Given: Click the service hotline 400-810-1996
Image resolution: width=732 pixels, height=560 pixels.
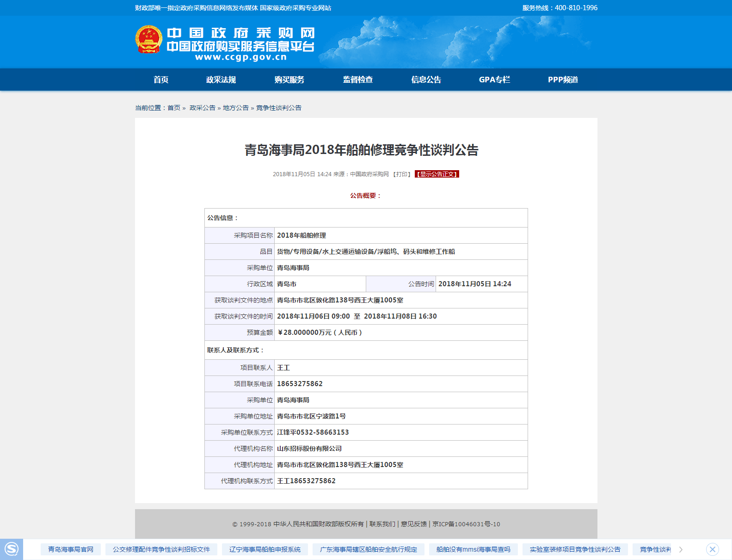Looking at the screenshot, I should click(x=576, y=8).
